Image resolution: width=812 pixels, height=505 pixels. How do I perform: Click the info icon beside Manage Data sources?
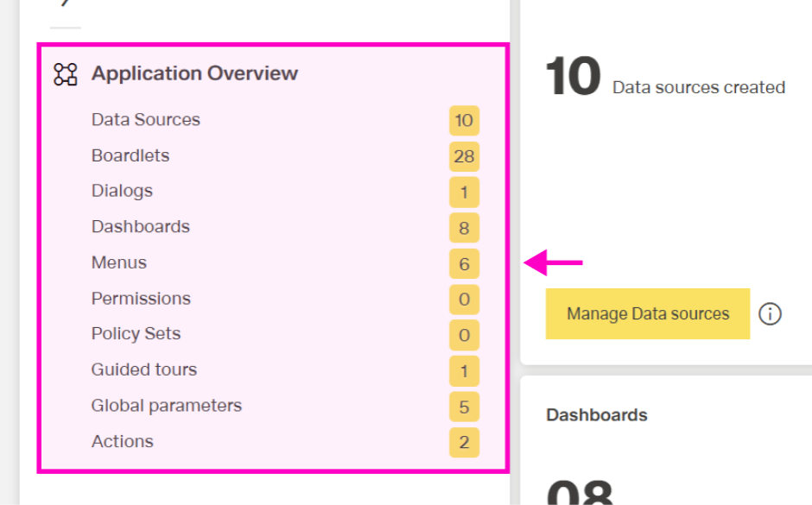pyautogui.click(x=770, y=314)
